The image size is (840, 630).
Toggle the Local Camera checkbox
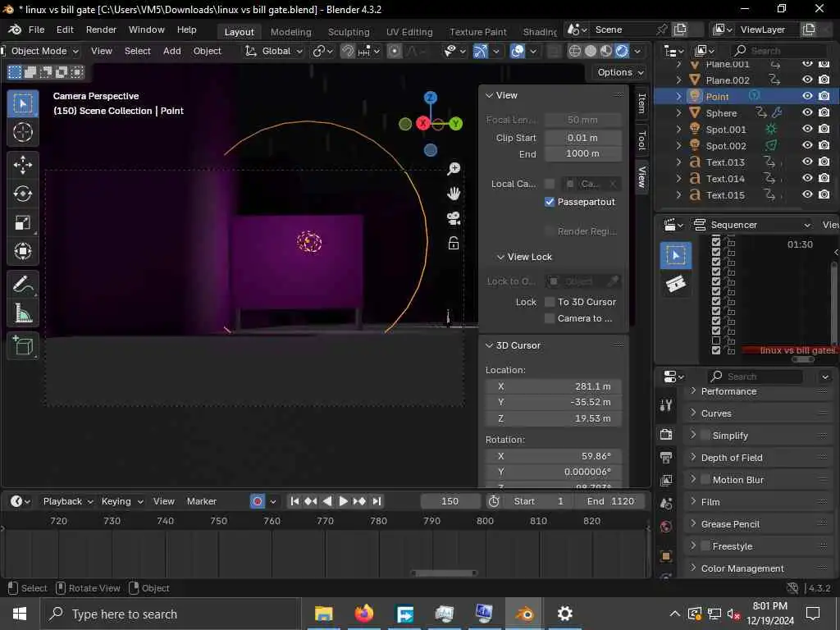click(x=549, y=184)
